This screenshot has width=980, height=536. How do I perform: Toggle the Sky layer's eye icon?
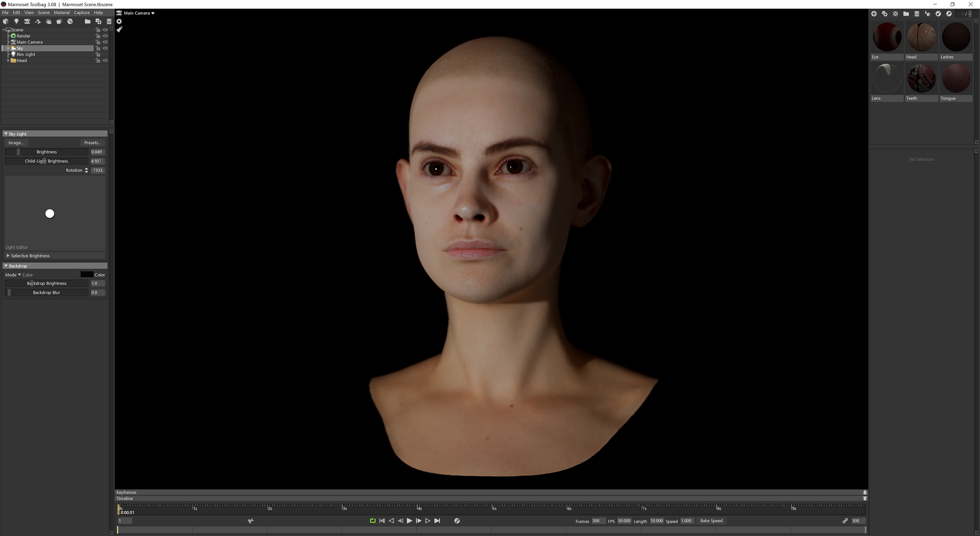tap(105, 48)
